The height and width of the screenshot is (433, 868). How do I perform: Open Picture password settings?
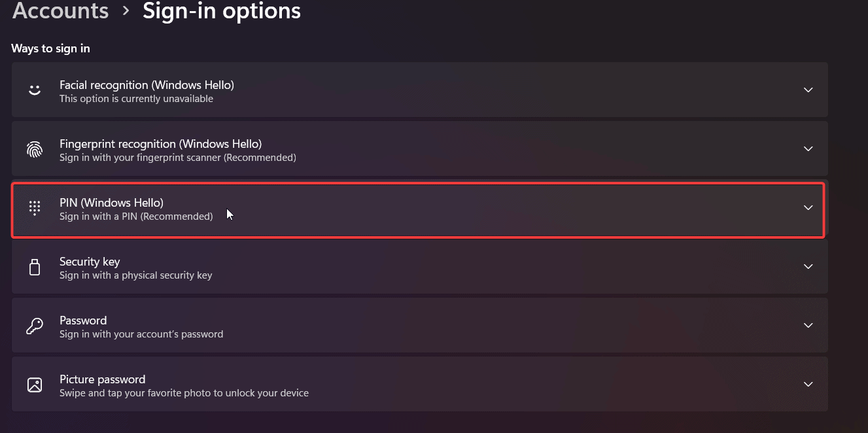tap(419, 384)
